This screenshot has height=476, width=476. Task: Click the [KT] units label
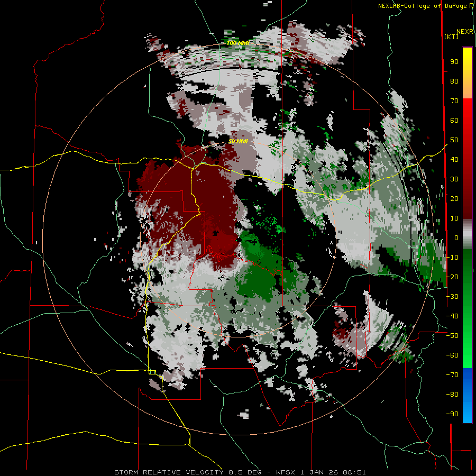(452, 36)
